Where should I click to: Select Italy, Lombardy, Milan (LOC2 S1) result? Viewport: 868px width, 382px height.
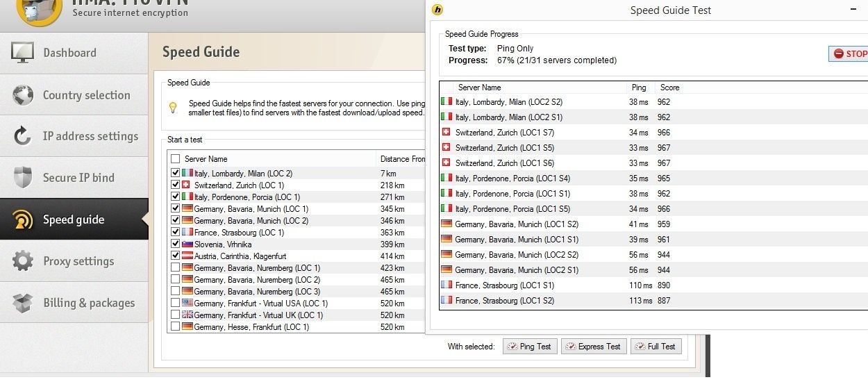tap(653, 117)
